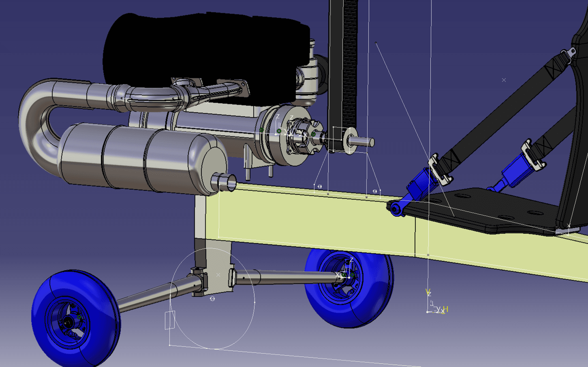Select the horizontal axle tube to center wheel
The height and width of the screenshot is (367, 588).
click(x=284, y=277)
